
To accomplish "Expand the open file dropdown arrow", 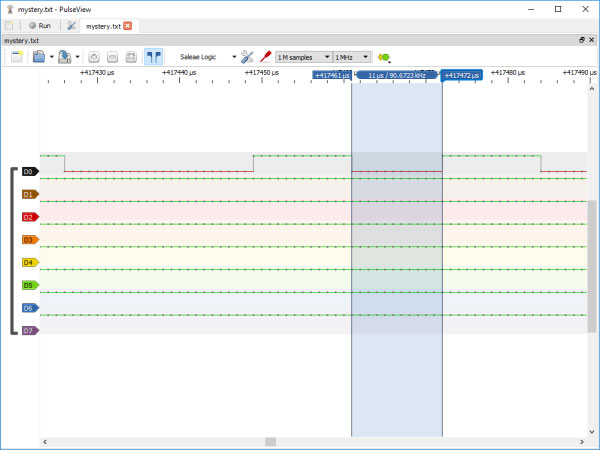I will (x=52, y=57).
